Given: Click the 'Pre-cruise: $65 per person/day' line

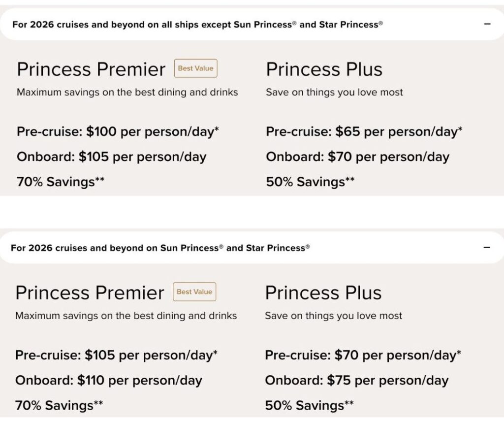Looking at the screenshot, I should coord(363,132).
